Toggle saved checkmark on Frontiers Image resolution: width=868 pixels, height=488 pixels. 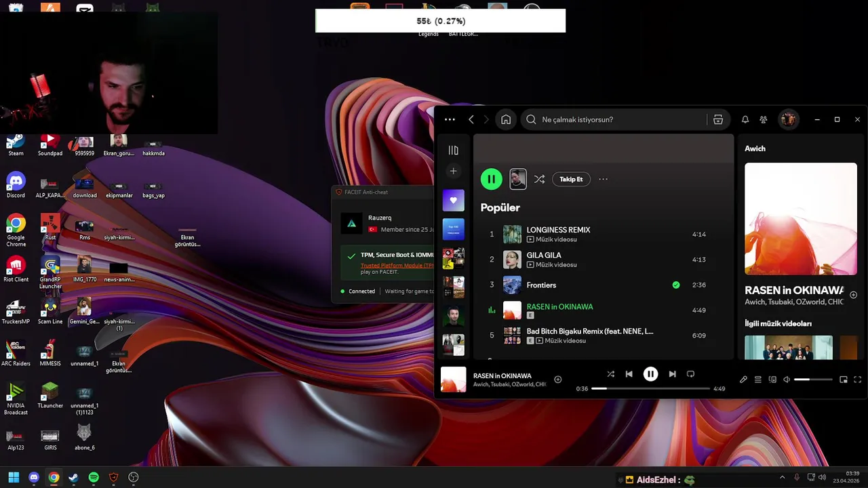point(676,285)
